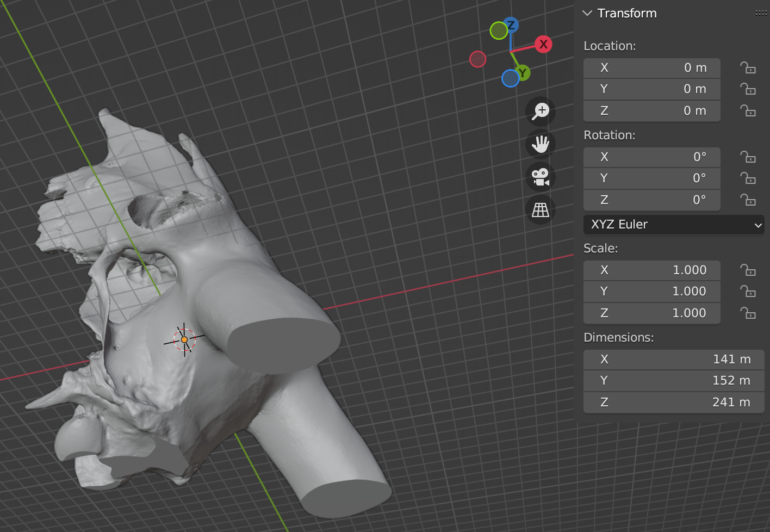This screenshot has height=532, width=770.
Task: Click the Rotation X field
Action: (652, 157)
